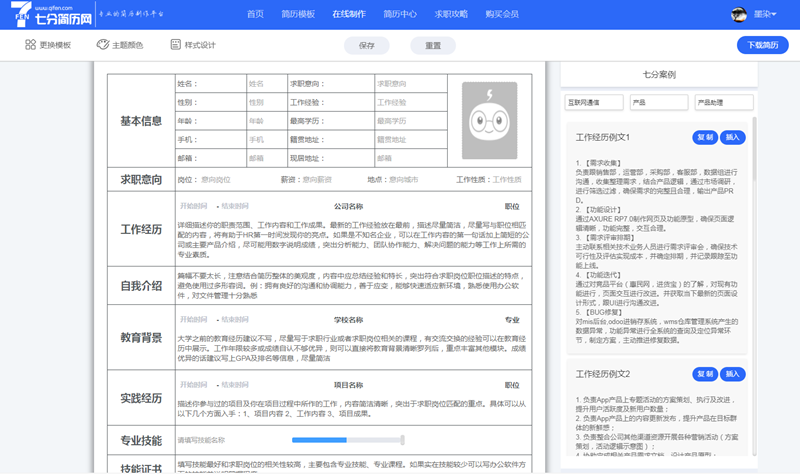Click 公司名称 in 工作经历 section
Viewport: 800px width, 474px height.
(348, 206)
